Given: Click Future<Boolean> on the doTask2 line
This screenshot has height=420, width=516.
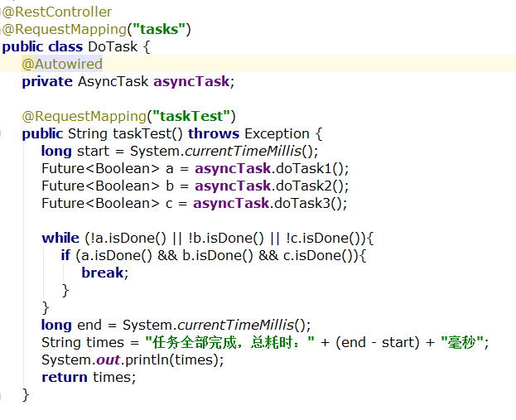Looking at the screenshot, I should 101,186.
